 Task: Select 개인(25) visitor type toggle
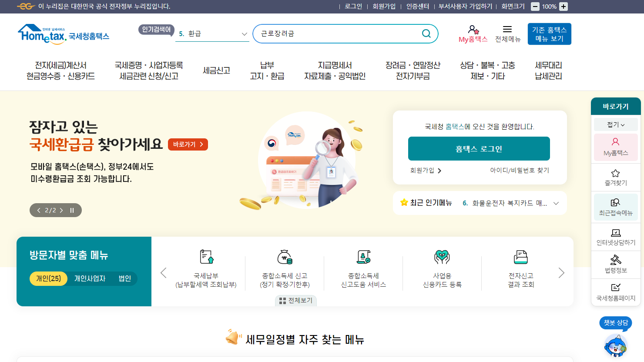pyautogui.click(x=48, y=278)
